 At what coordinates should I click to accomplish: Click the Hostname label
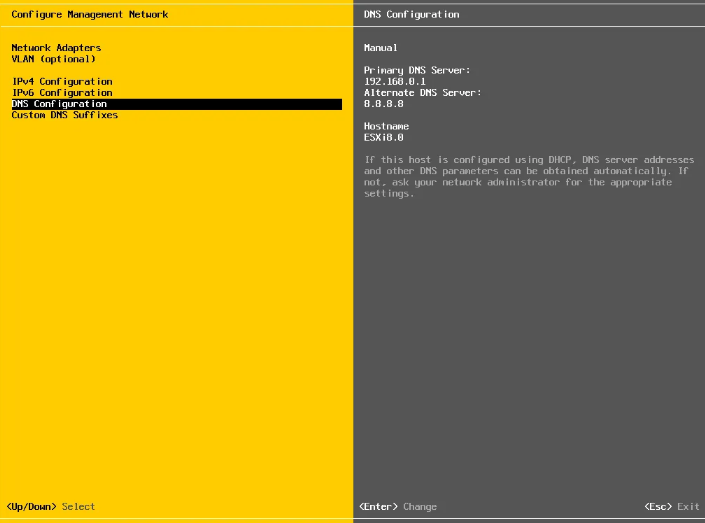(386, 126)
